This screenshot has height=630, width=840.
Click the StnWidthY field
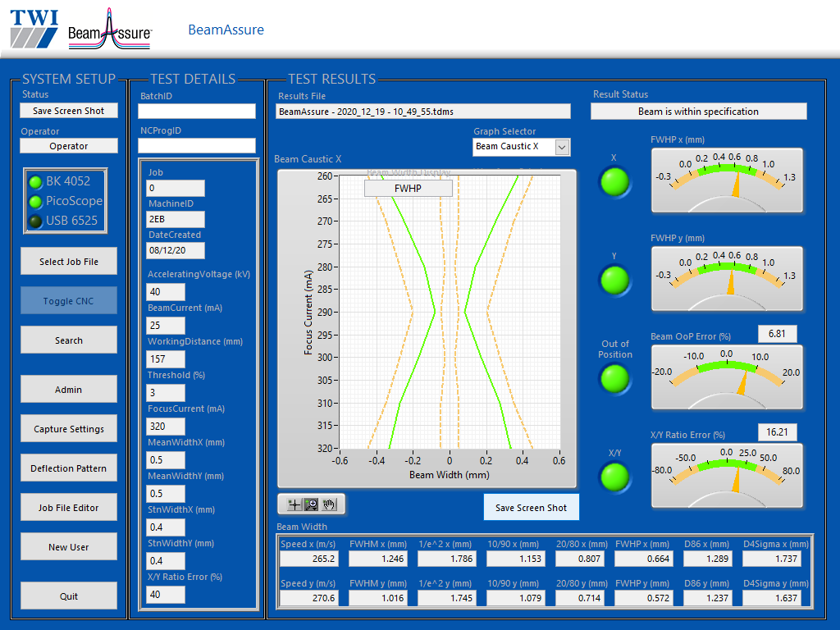(x=166, y=561)
